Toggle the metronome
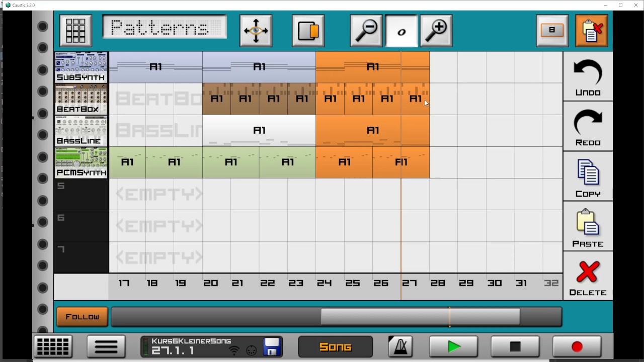 [x=401, y=346]
